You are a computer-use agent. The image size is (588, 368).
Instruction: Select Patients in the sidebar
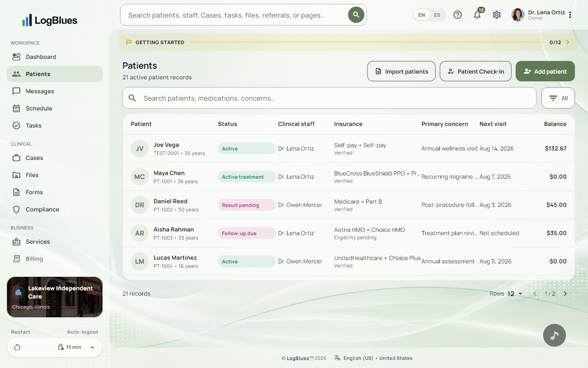(x=55, y=74)
